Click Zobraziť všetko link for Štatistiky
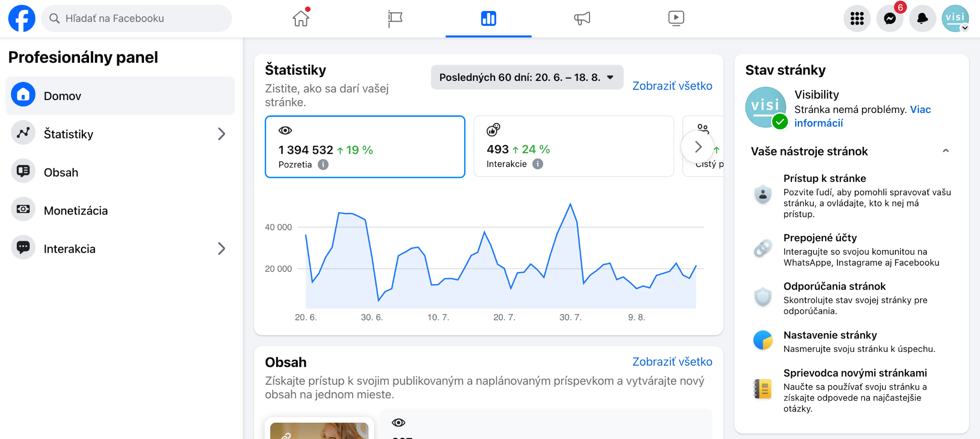Screen dimensions: 980x439 [x=672, y=86]
